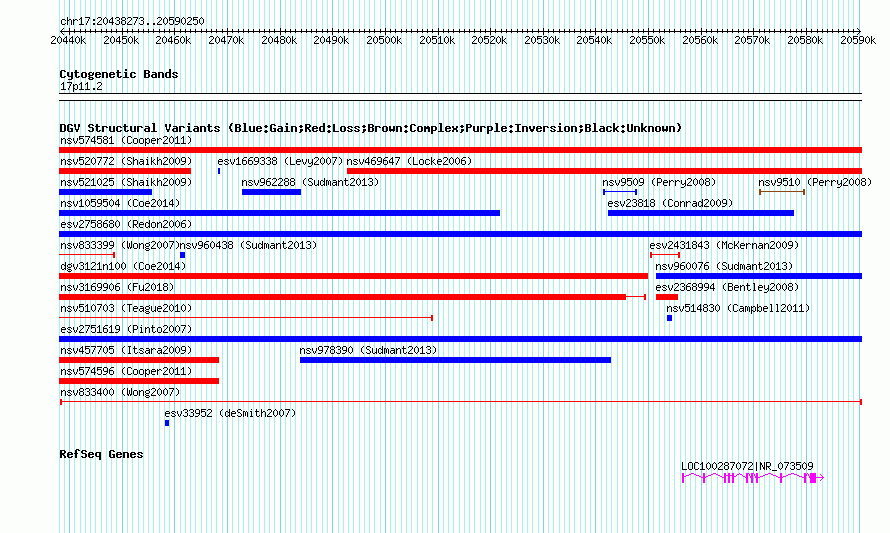Click the 17p11.2 band label
The height and width of the screenshot is (533, 890).
(x=81, y=86)
